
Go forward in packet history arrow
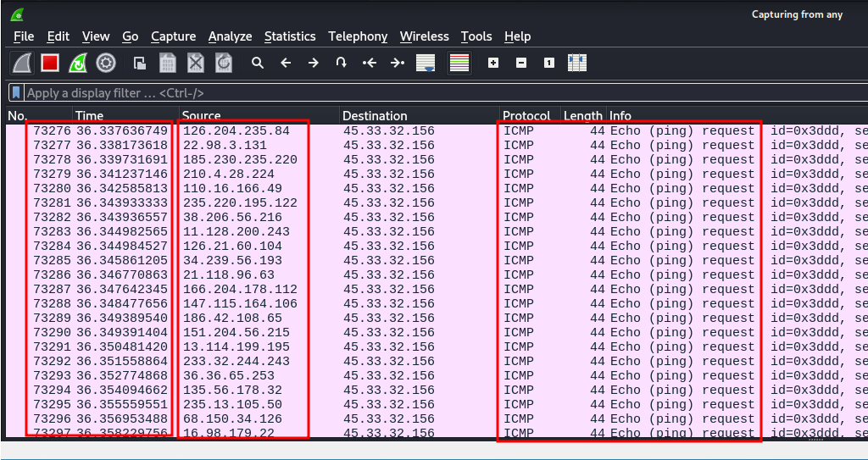click(314, 63)
